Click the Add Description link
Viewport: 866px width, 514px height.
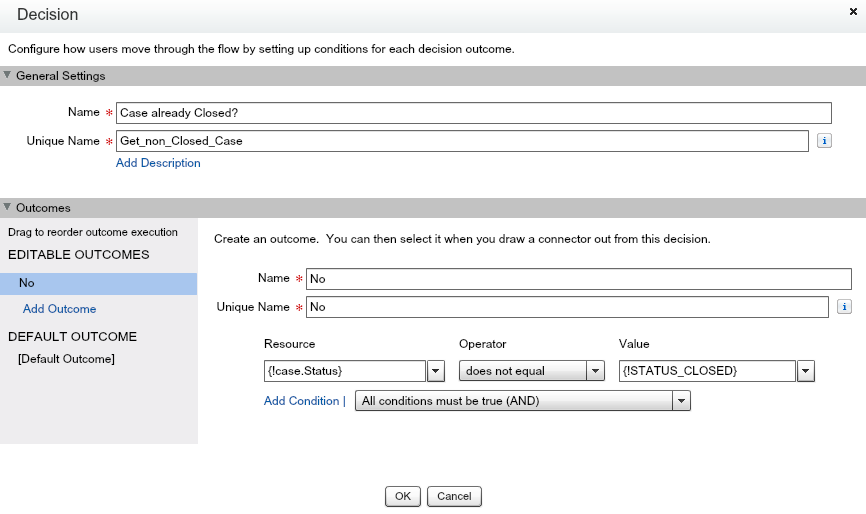158,163
